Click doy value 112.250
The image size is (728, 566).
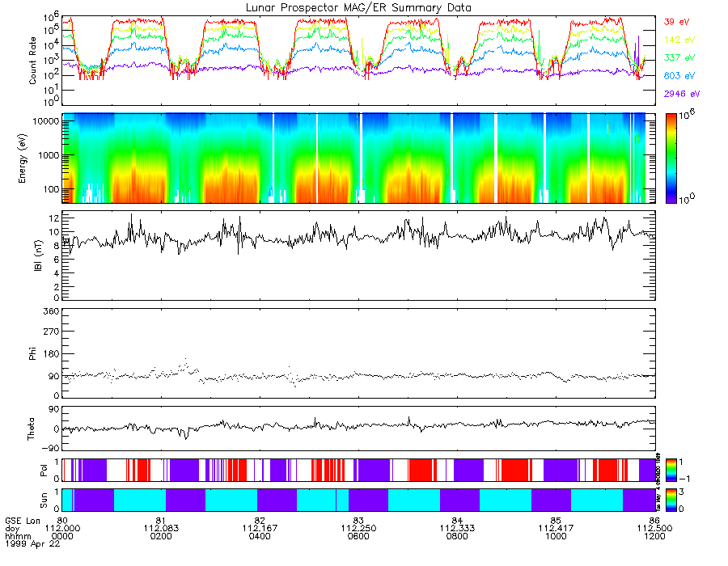coord(358,528)
